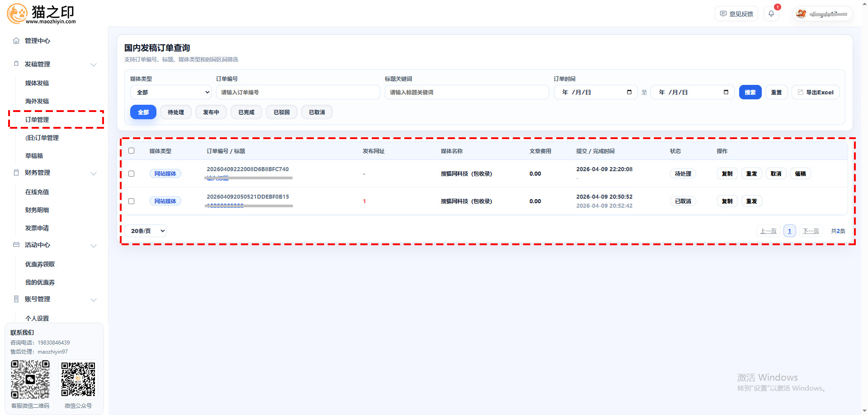Toggle the select-all checkbox in table header
Screen dimensions: 868x415
(132, 151)
